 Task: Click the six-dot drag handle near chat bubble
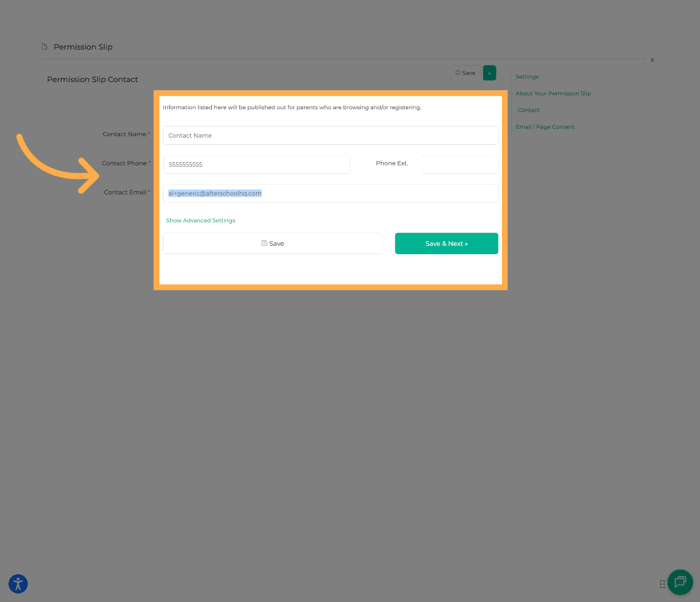pos(663,584)
